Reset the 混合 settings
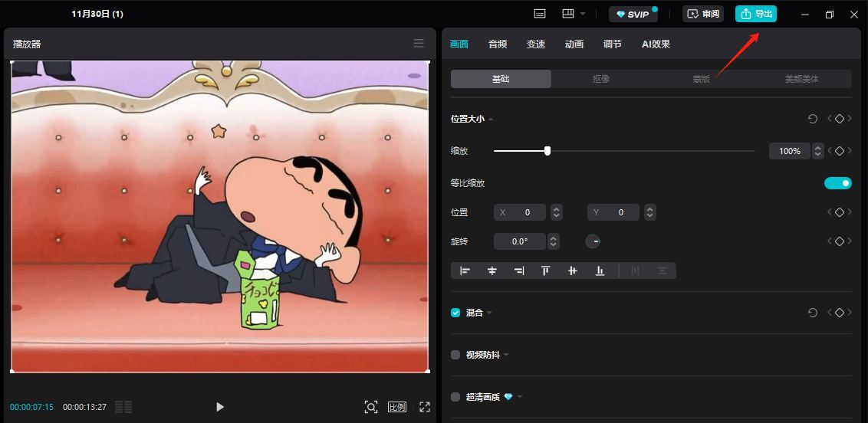 [x=813, y=313]
